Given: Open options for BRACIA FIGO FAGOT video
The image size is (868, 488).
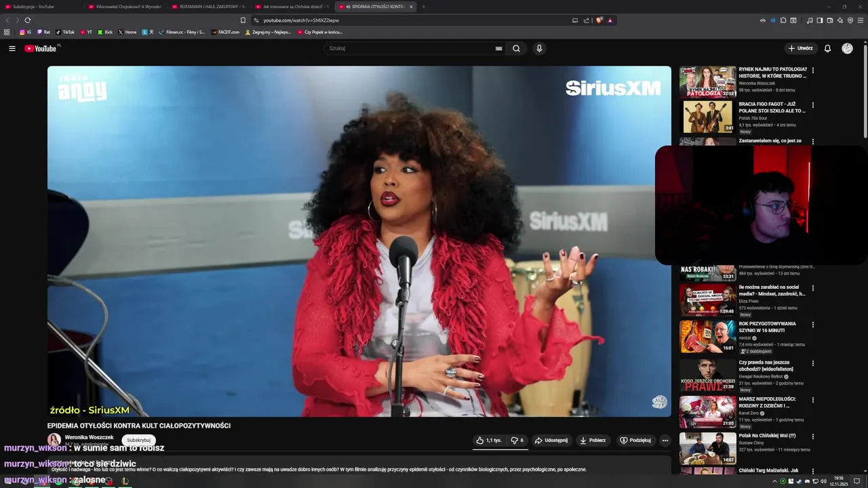Looking at the screenshot, I should point(813,105).
